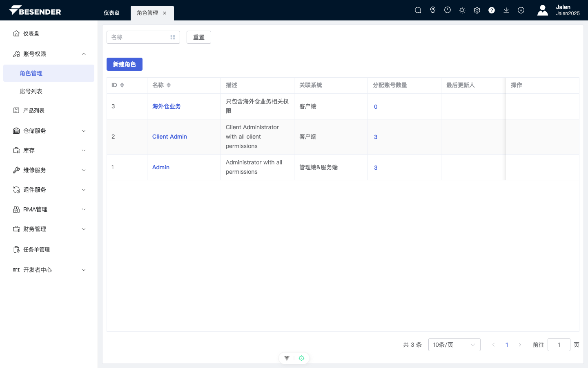Image resolution: width=588 pixels, height=368 pixels.
Task: Click 'Administrator with all permissions' description
Action: pyautogui.click(x=254, y=167)
